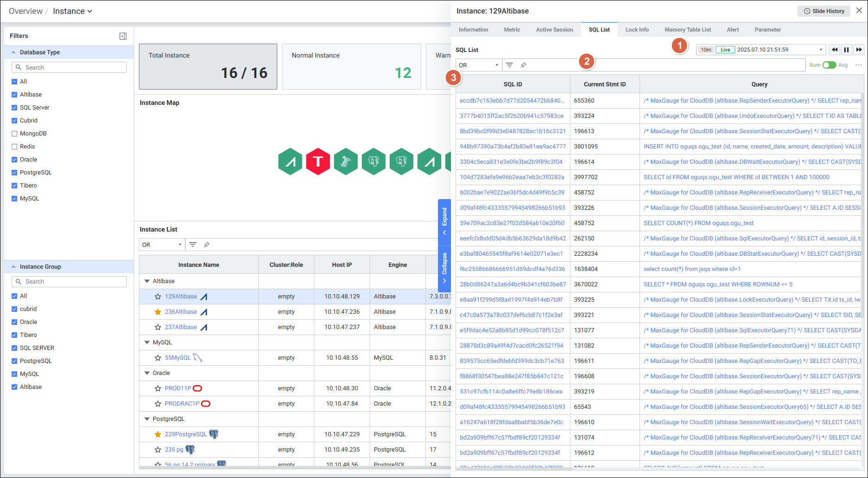Click the fast-forward time button in SQL List
Image resolution: width=868 pixels, height=478 pixels.
[x=859, y=50]
